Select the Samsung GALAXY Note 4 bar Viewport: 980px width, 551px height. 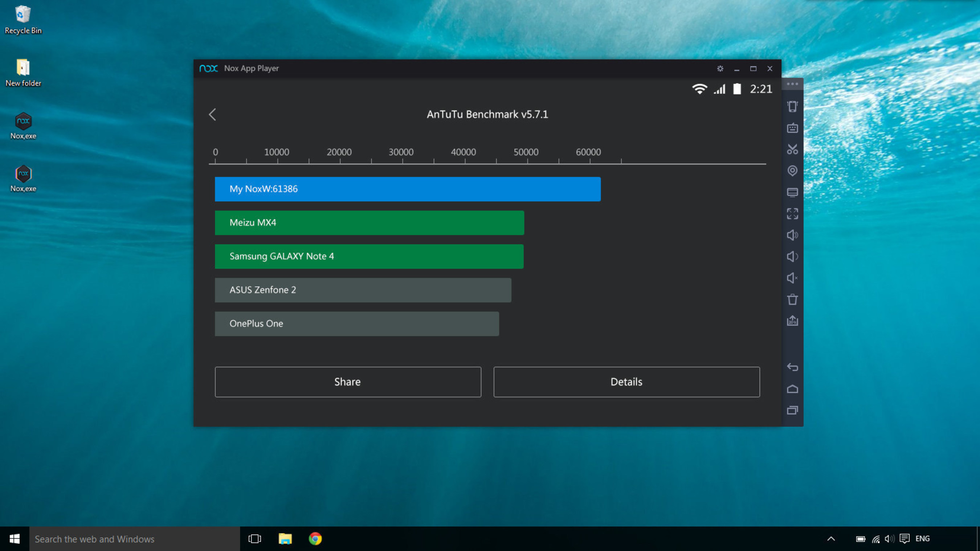[369, 256]
